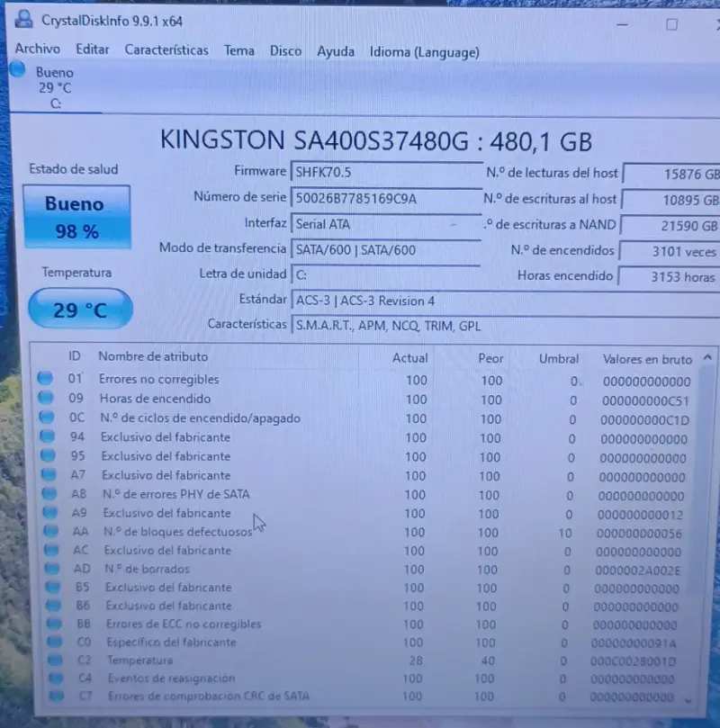
Task: Click the host reads value 15876 GB
Action: 671,174
